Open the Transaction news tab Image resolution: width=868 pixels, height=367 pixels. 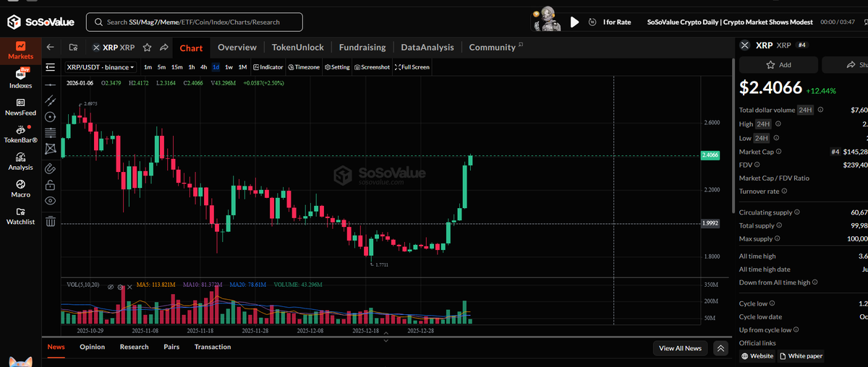[x=213, y=347]
